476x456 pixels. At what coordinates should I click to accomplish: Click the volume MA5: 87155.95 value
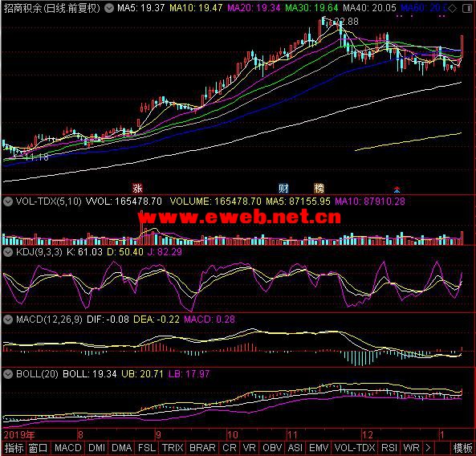coord(298,202)
